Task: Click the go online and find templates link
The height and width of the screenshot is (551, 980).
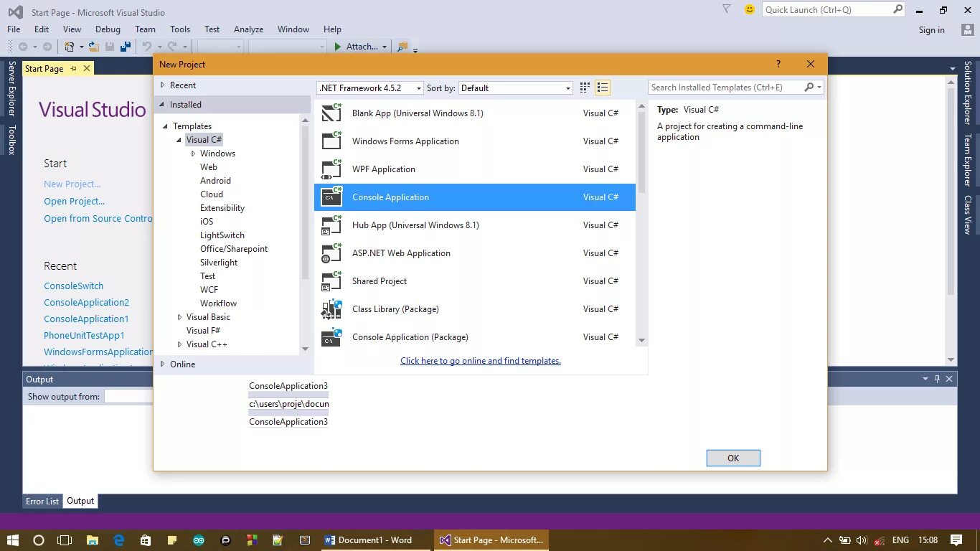Action: [481, 361]
